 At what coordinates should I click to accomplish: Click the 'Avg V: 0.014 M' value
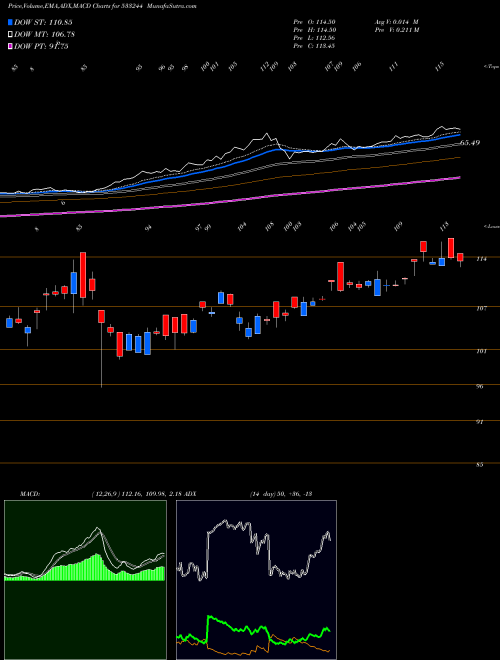point(396,21)
